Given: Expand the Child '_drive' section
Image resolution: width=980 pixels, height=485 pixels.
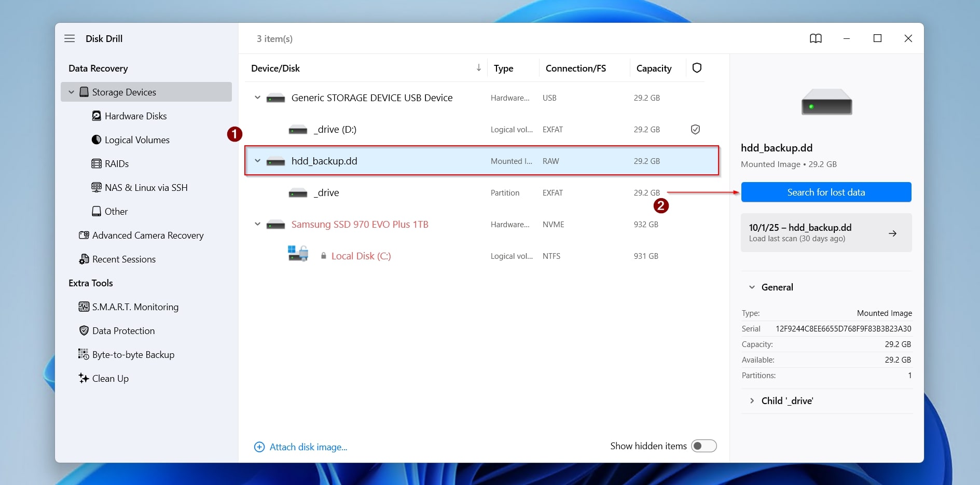Looking at the screenshot, I should pos(752,400).
